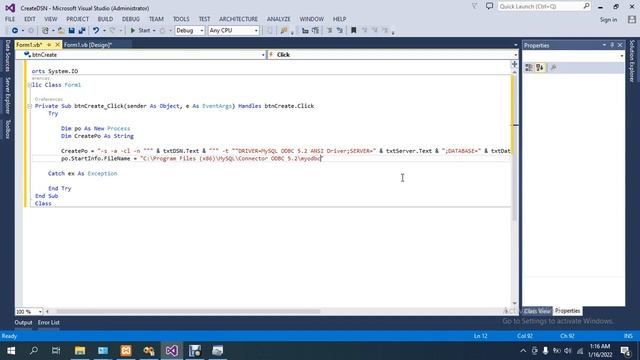Image resolution: width=640 pixels, height=360 pixels.
Task: Click the Sign in link
Action: coord(608,20)
